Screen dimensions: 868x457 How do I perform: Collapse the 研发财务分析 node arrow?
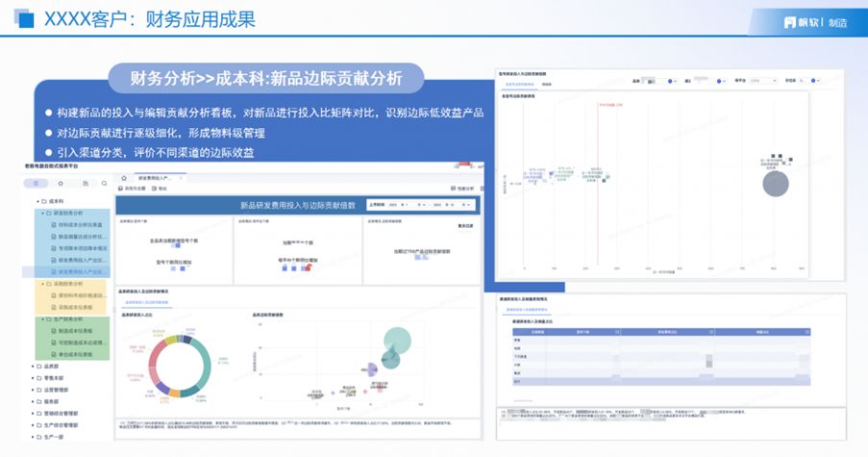click(42, 213)
